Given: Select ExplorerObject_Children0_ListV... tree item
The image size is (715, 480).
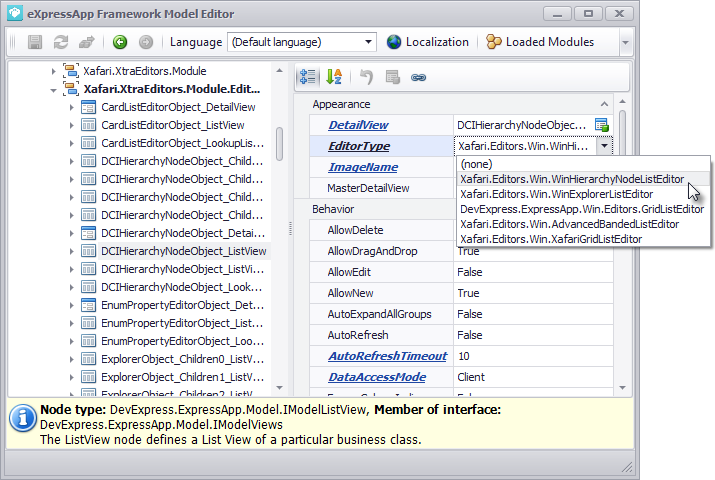Looking at the screenshot, I should tap(182, 359).
